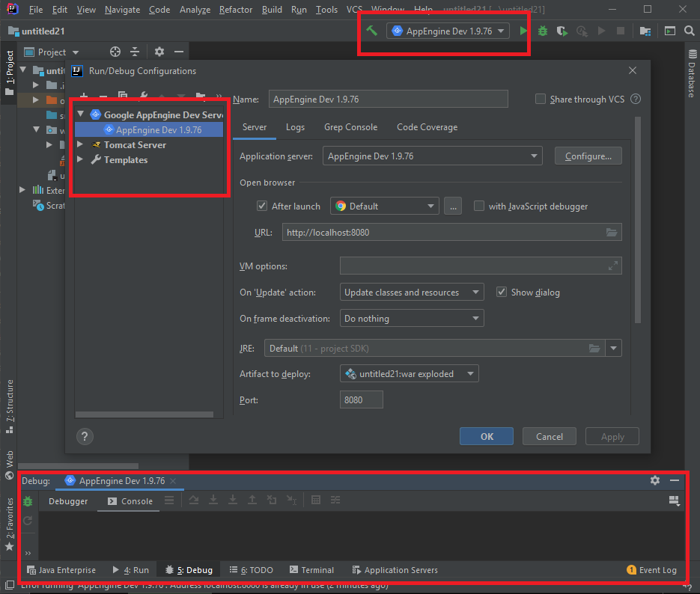Enable with JavaScript debugger checkbox
The height and width of the screenshot is (594, 700).
point(478,206)
